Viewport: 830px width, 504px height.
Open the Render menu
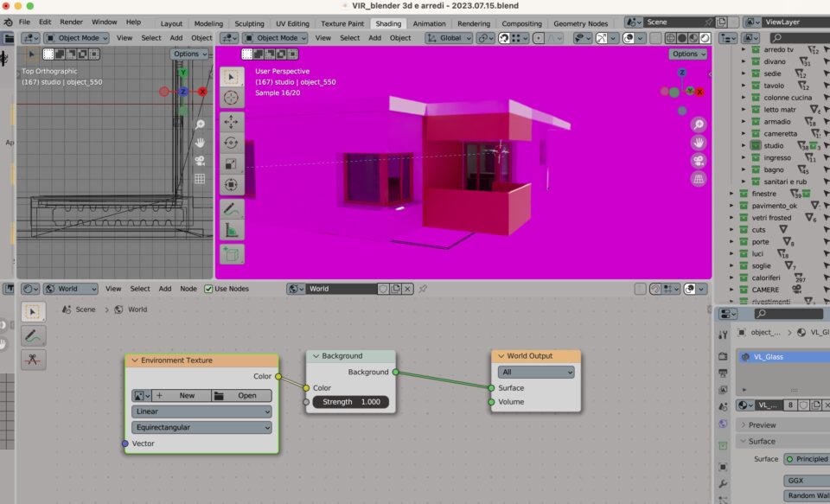click(72, 22)
